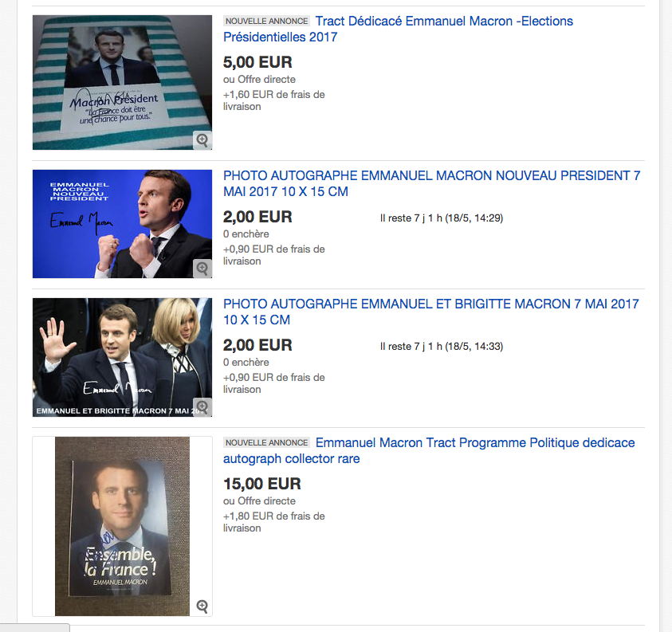This screenshot has width=672, height=632.
Task: Click Ensemble la France poster thumbnail
Action: click(x=122, y=526)
